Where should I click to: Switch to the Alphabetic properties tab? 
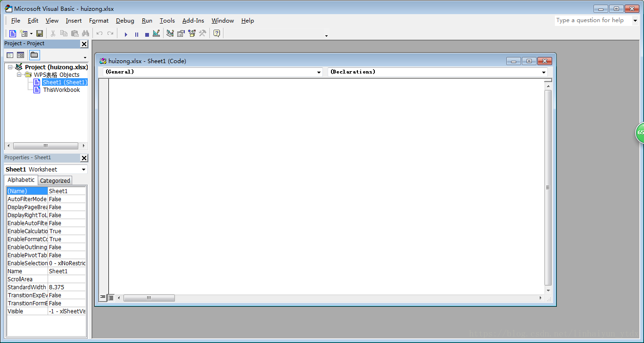pos(21,180)
